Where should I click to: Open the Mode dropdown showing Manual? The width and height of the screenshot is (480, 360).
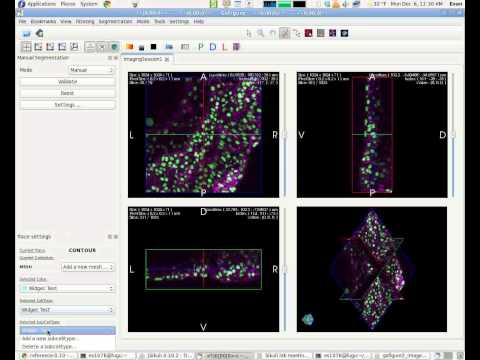tap(91, 70)
